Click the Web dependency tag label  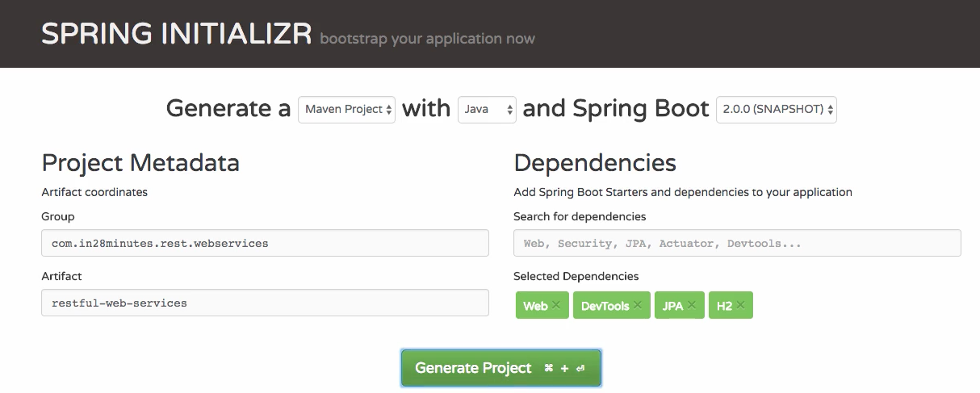535,306
